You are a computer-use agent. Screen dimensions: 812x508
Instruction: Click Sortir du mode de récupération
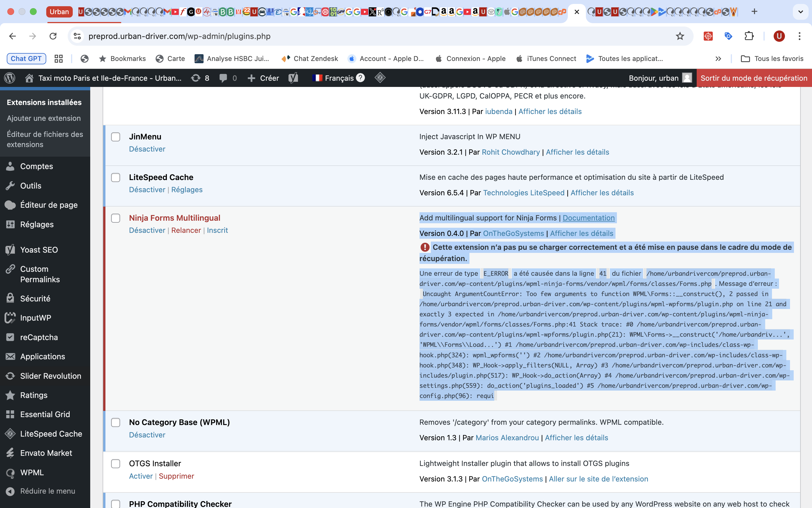(754, 78)
